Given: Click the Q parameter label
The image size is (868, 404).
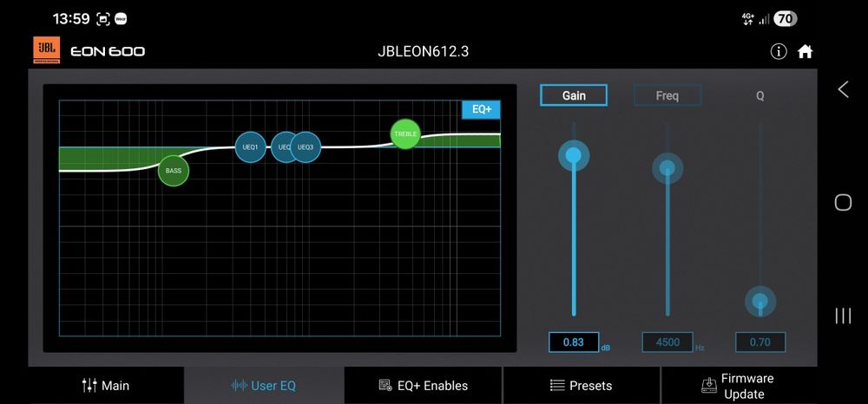Looking at the screenshot, I should click(760, 95).
